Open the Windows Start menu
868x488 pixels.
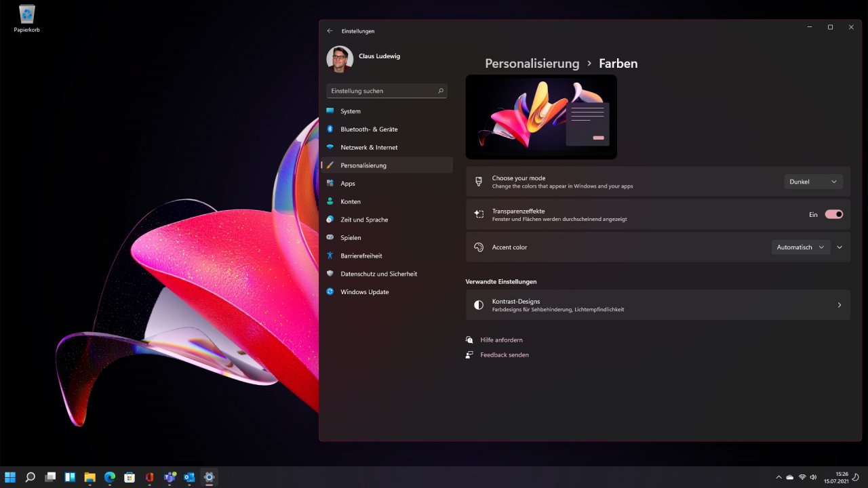point(11,477)
